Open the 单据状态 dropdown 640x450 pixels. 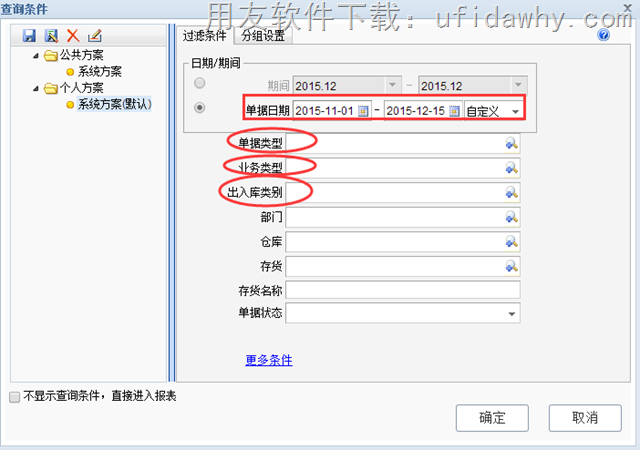pos(511,314)
